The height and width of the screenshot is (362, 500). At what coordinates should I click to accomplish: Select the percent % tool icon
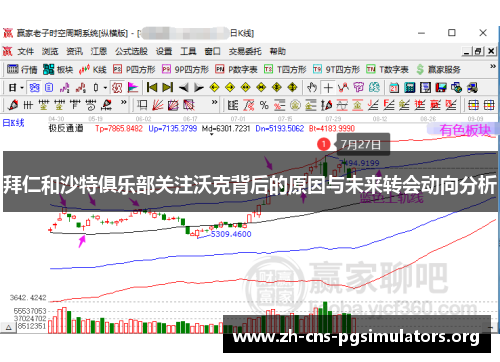[264, 105]
